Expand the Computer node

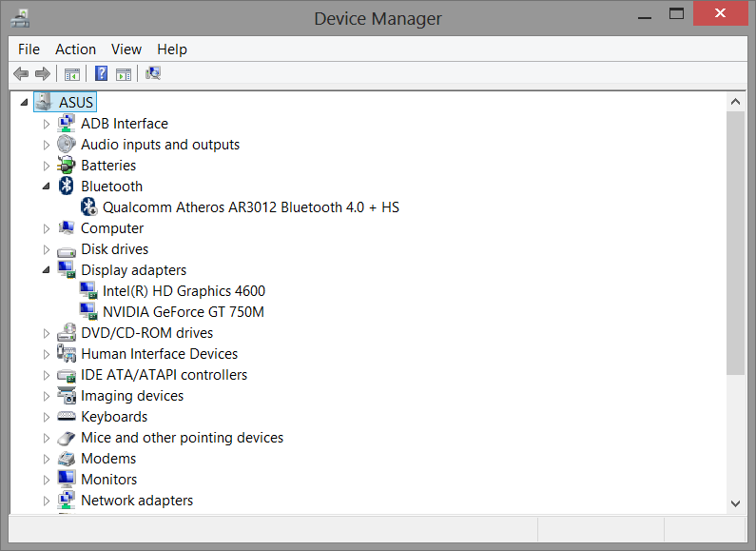point(47,228)
